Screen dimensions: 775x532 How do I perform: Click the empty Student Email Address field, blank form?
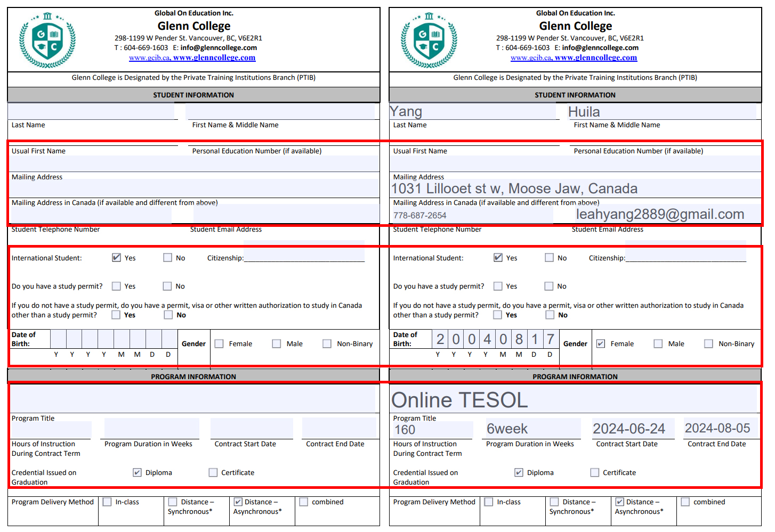[286, 214]
